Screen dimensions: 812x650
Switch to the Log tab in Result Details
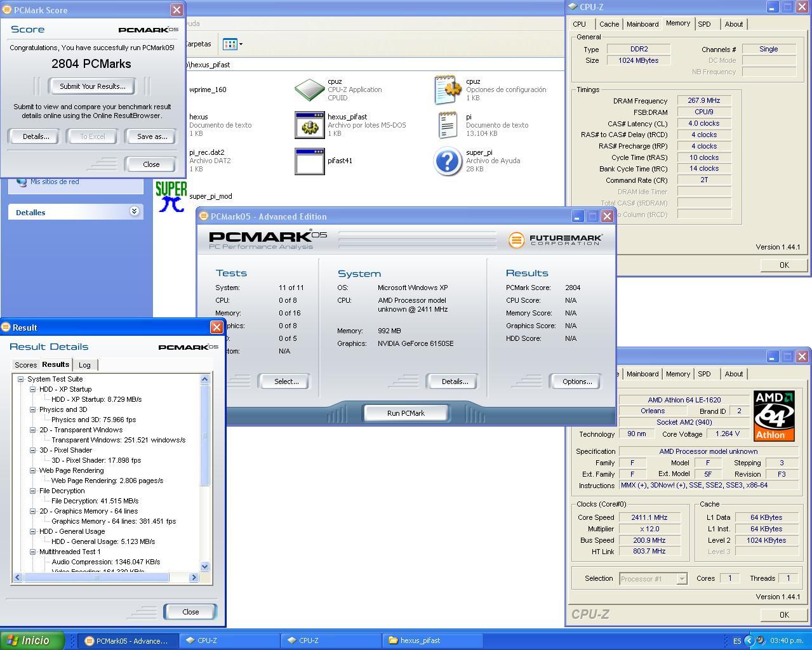click(84, 365)
